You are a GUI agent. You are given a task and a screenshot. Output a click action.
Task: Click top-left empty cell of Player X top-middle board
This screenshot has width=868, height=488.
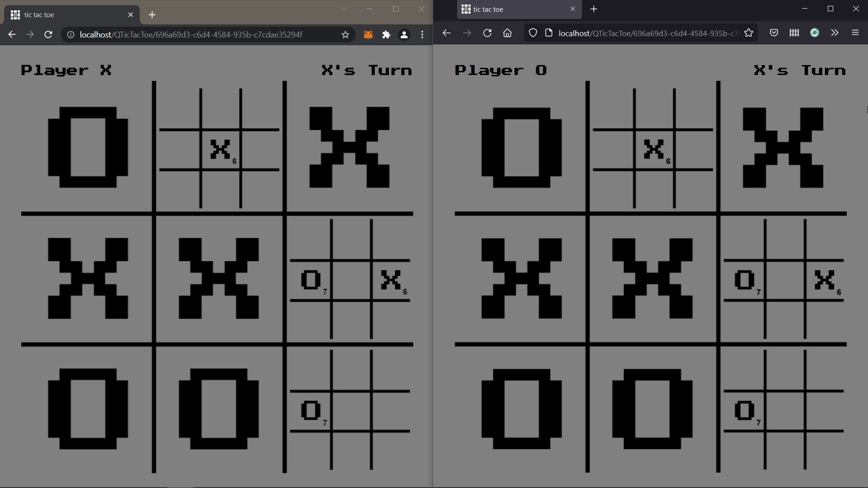tap(179, 108)
